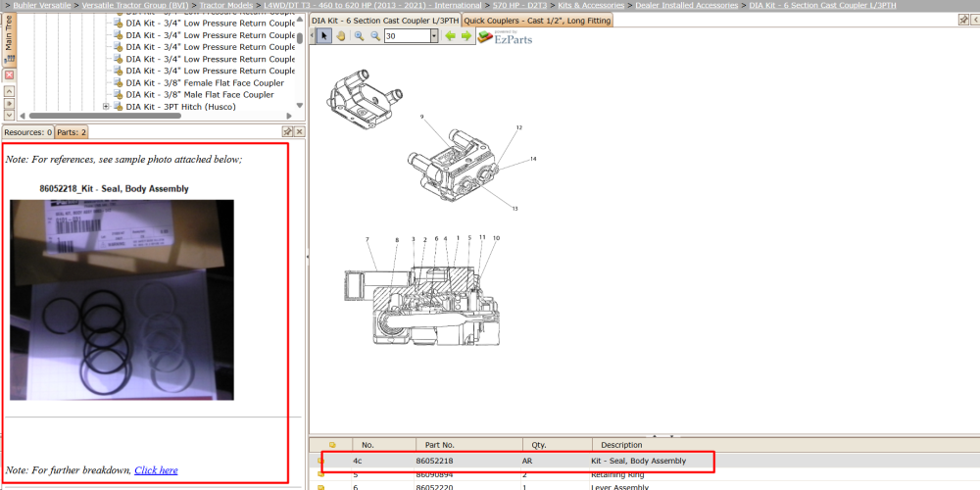The image size is (980, 490).
Task: Switch to the Parts: 2 tab
Action: pos(72,132)
